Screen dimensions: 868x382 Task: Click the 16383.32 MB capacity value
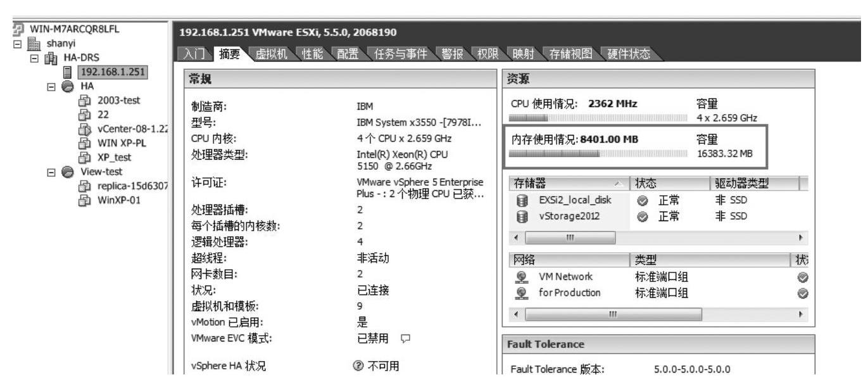724,153
